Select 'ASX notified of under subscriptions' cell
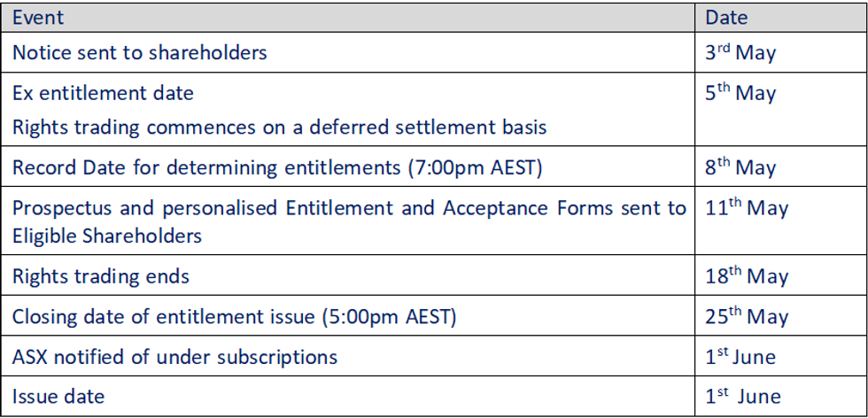868x418 pixels. tap(175, 357)
